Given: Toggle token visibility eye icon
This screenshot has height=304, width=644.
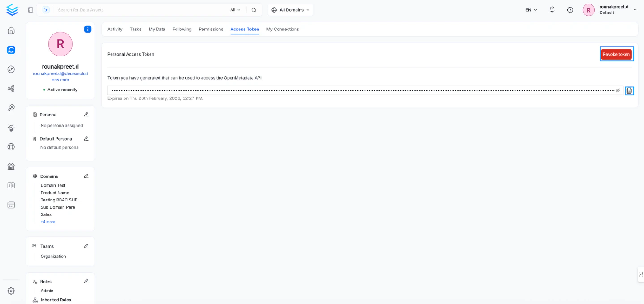Looking at the screenshot, I should click(618, 90).
